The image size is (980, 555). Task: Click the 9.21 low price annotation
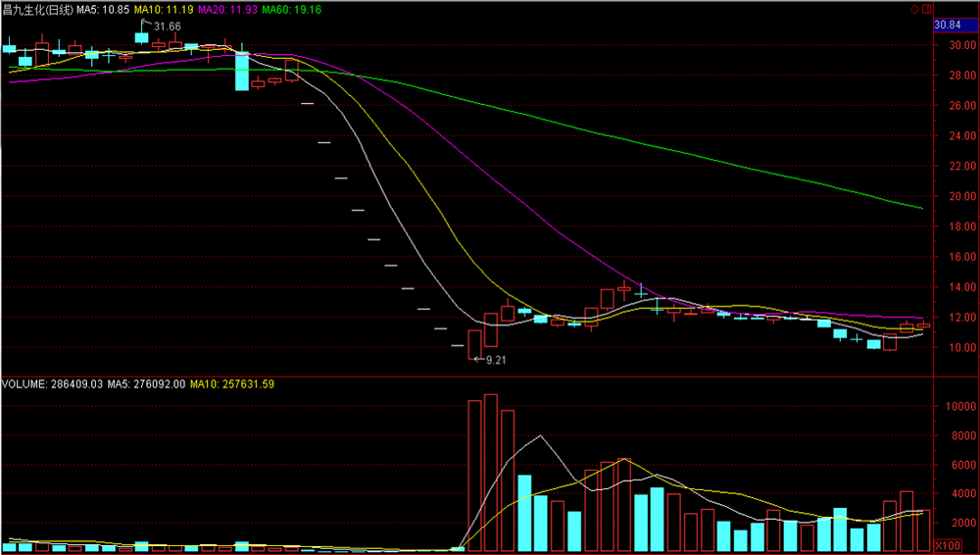[x=495, y=361]
